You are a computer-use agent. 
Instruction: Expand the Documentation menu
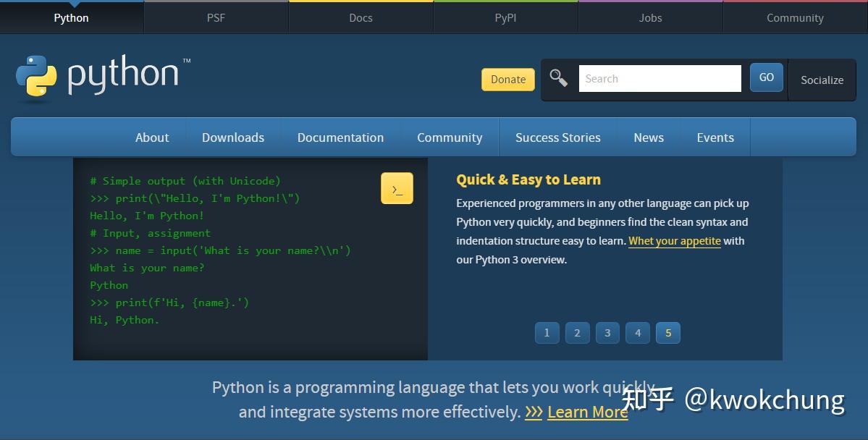[x=340, y=137]
